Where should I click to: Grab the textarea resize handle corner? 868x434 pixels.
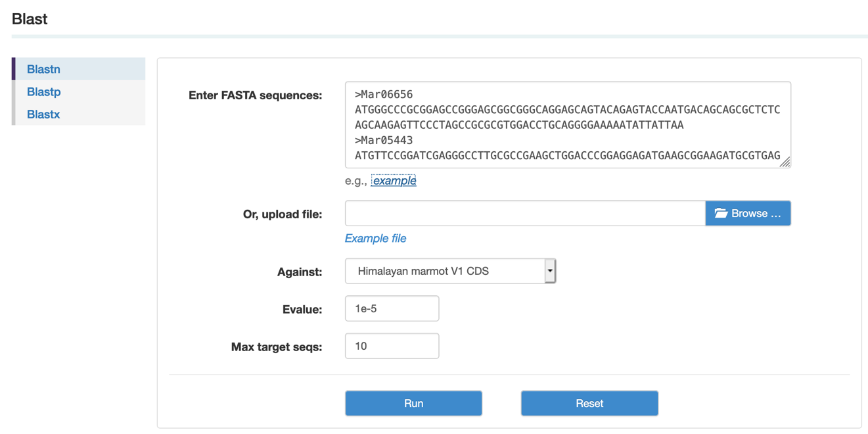(x=785, y=162)
